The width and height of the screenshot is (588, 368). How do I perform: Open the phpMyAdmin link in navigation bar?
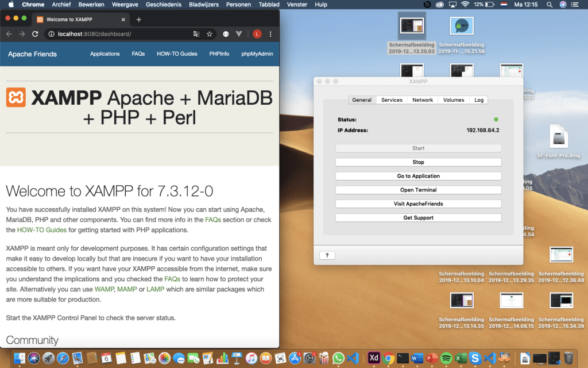point(257,54)
